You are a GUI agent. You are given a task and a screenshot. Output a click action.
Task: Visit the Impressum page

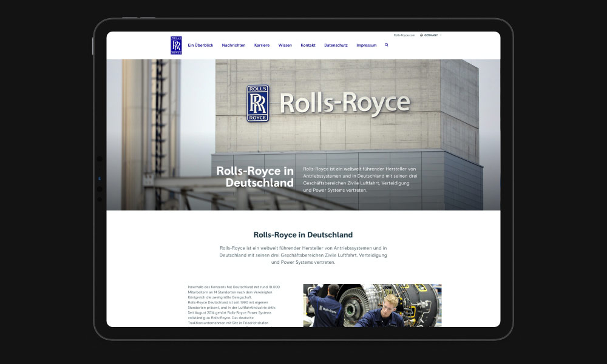367,45
